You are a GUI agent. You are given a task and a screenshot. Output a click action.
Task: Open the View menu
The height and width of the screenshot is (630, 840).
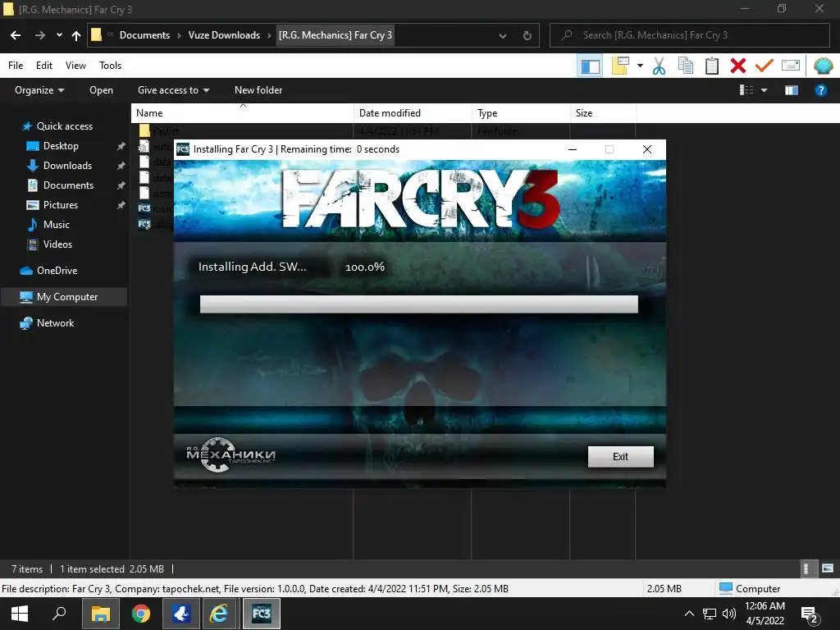coord(75,66)
